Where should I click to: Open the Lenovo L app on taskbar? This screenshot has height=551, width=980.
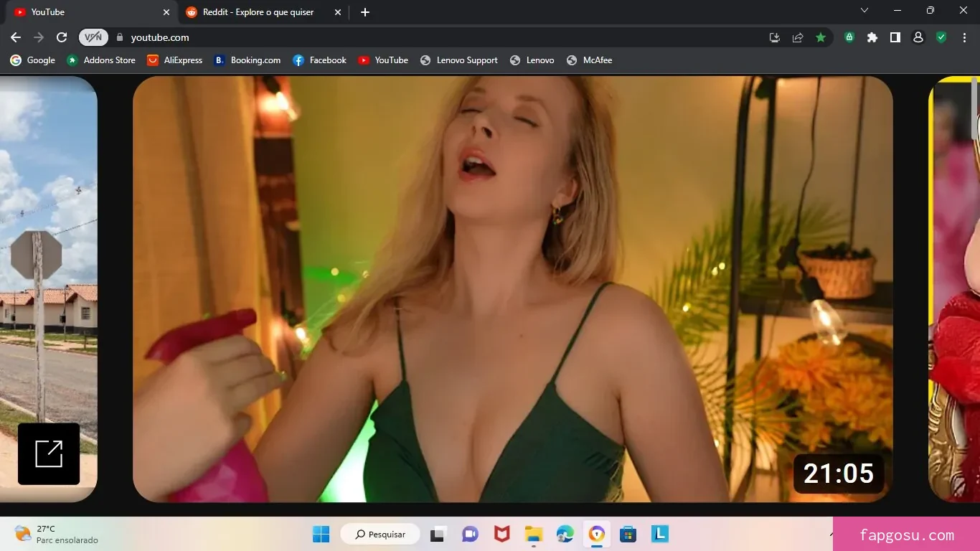tap(660, 534)
